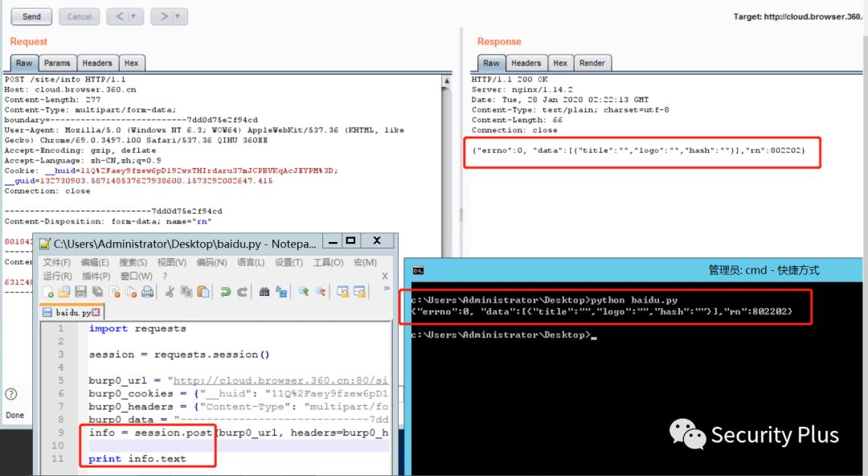Click the help question mark icon in Burp
The image size is (868, 476).
pos(11,394)
